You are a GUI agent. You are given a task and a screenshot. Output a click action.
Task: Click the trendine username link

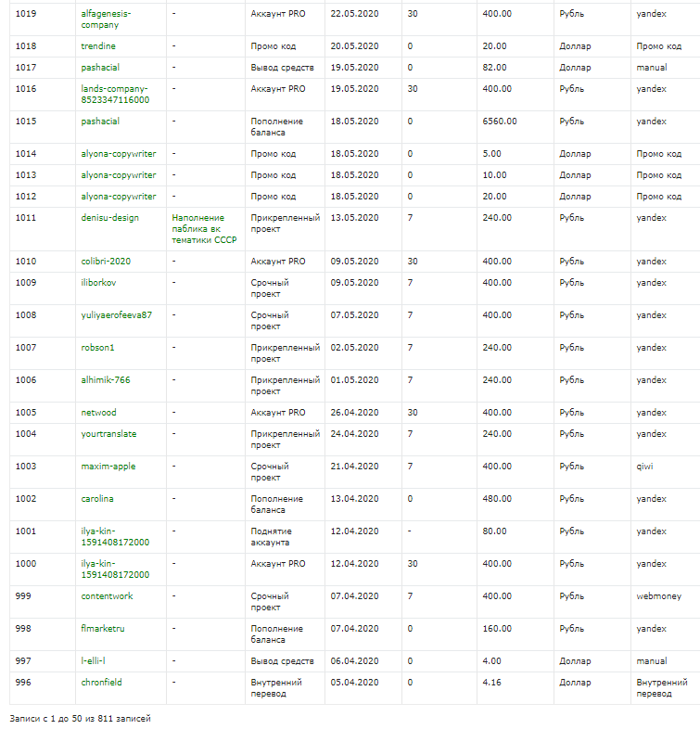coord(98,46)
